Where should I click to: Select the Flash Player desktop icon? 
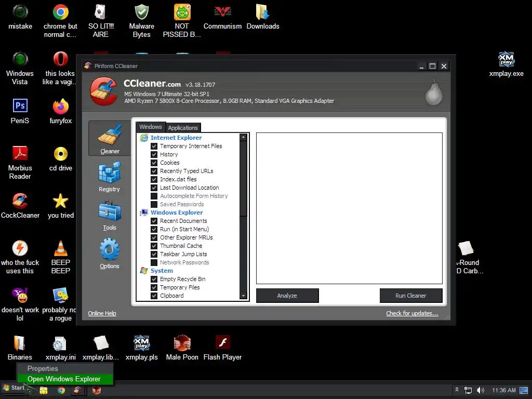(x=222, y=348)
